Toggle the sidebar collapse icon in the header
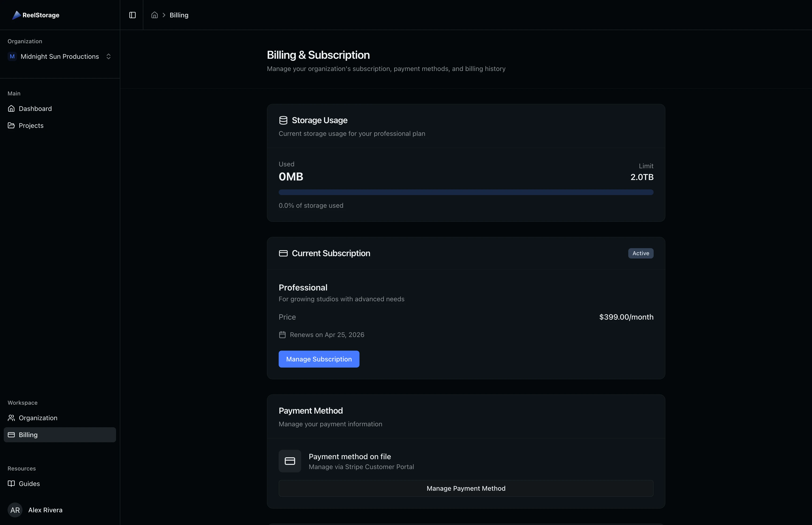This screenshot has height=525, width=812. pyautogui.click(x=132, y=15)
